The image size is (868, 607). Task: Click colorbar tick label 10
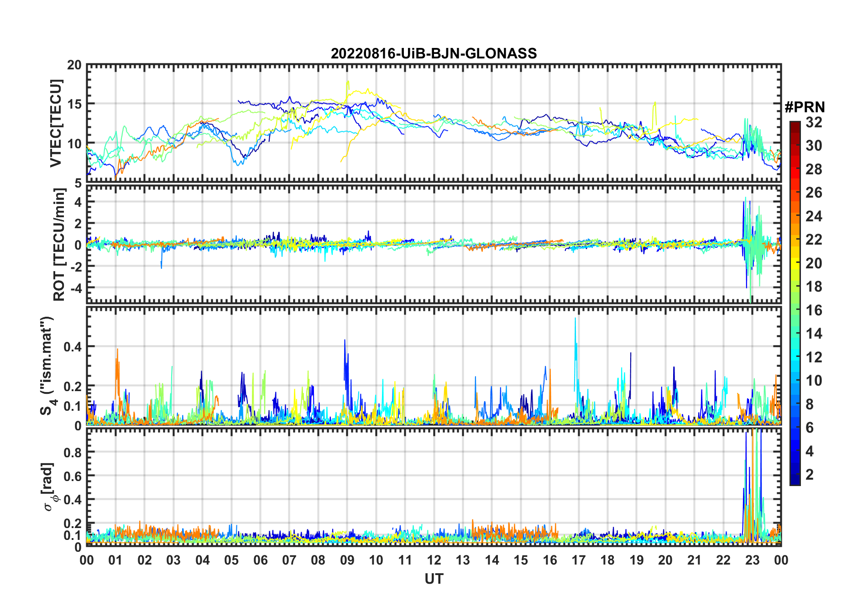point(814,381)
